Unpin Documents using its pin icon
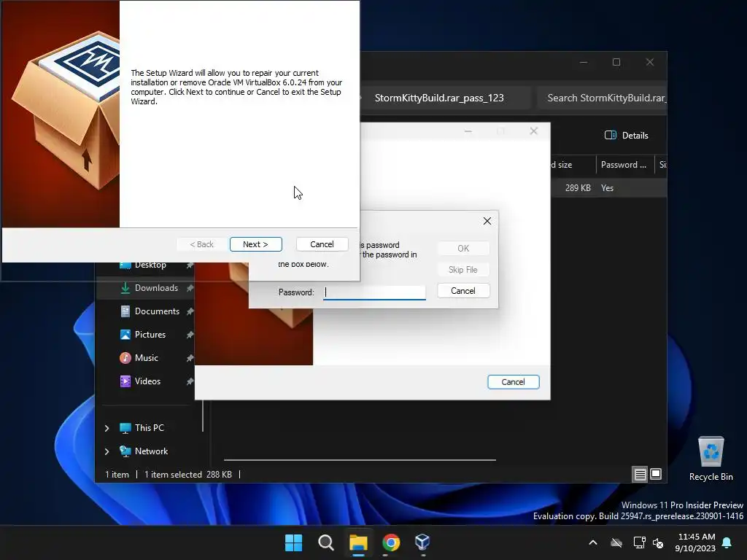747x560 pixels. [x=190, y=311]
